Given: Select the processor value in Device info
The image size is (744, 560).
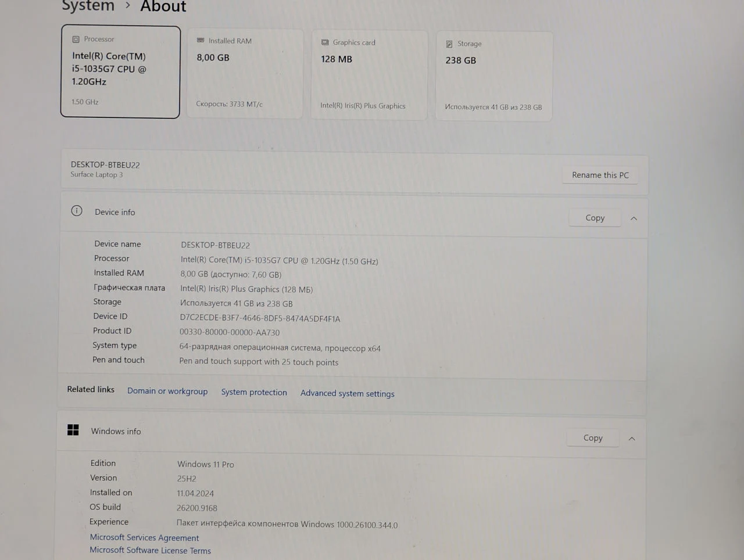Looking at the screenshot, I should click(279, 261).
